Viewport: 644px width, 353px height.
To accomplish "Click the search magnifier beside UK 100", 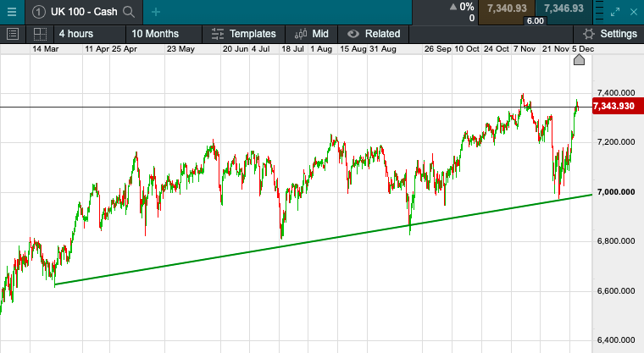I will click(x=129, y=12).
